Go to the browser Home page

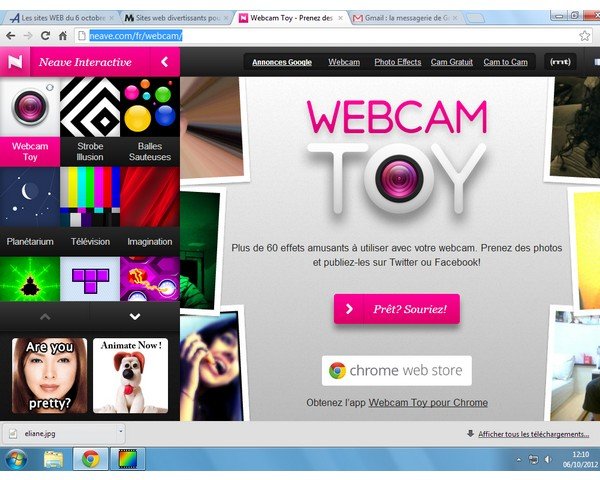pos(63,36)
